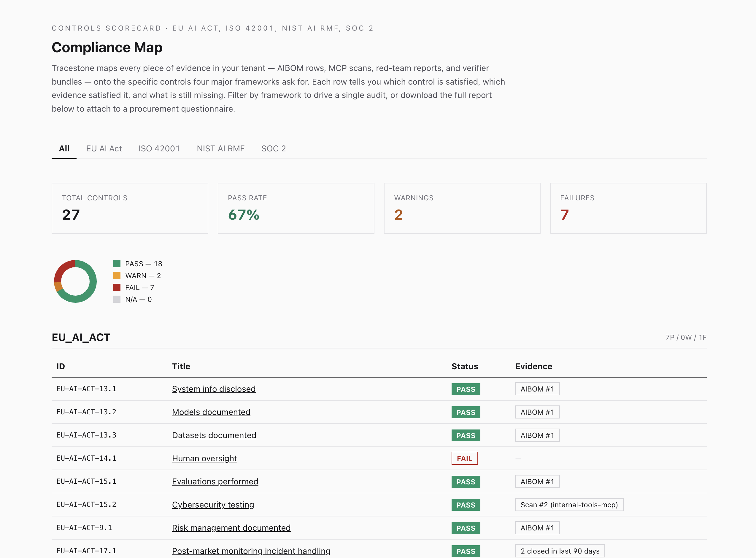The image size is (756, 558).
Task: Click the EU-AI-ACT-15.2 ID cell
Action: [86, 505]
